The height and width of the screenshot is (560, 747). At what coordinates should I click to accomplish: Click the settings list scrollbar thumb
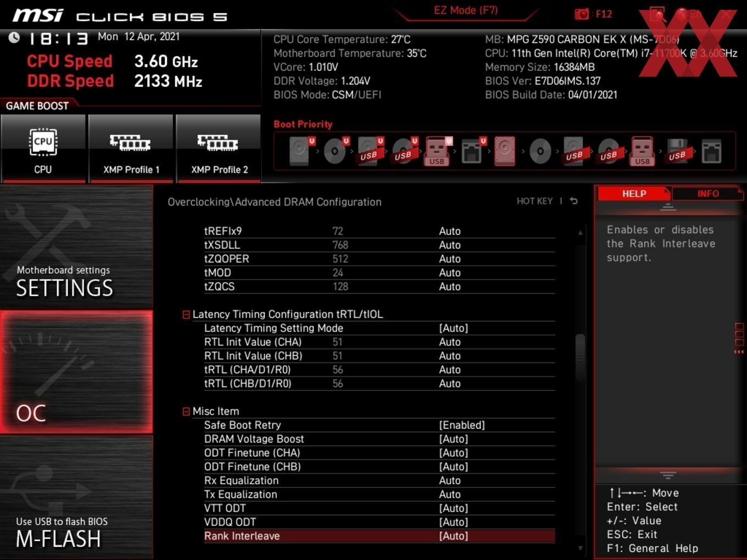tap(580, 357)
